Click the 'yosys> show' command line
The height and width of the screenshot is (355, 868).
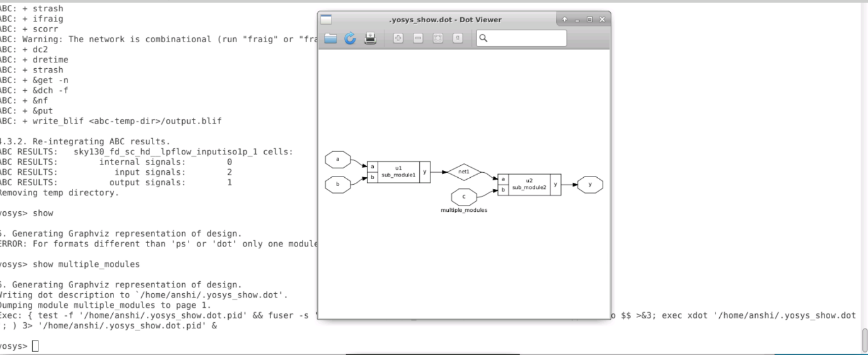[25, 213]
